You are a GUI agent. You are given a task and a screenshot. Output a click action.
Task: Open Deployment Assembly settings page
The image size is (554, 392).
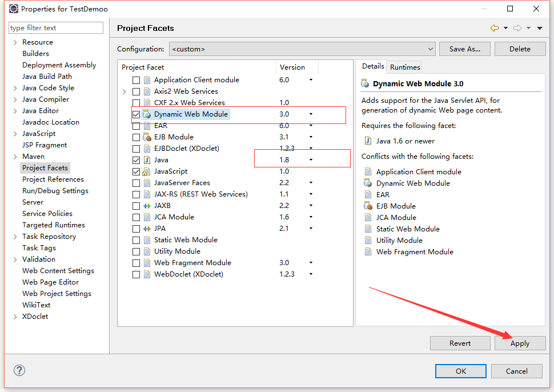[59, 65]
